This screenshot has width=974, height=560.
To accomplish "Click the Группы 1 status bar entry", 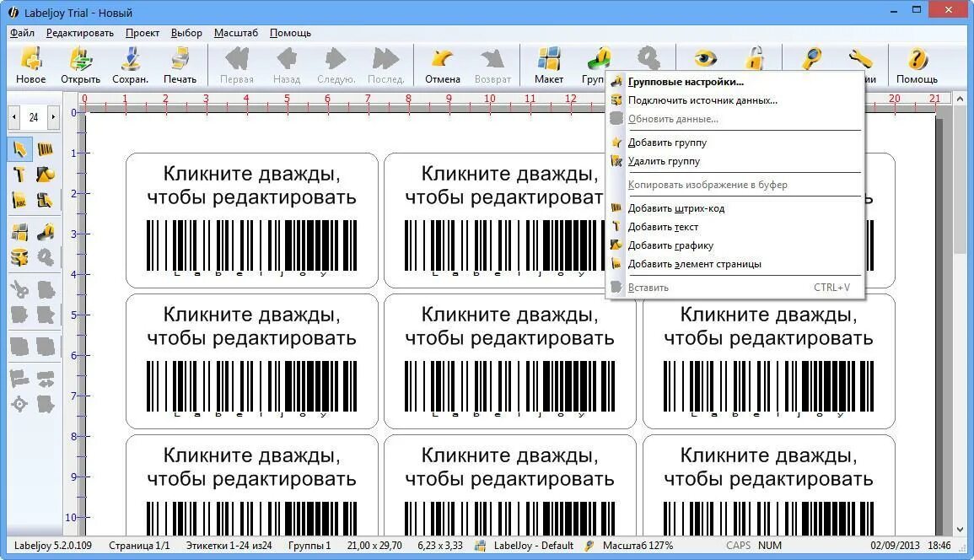I will 309,546.
